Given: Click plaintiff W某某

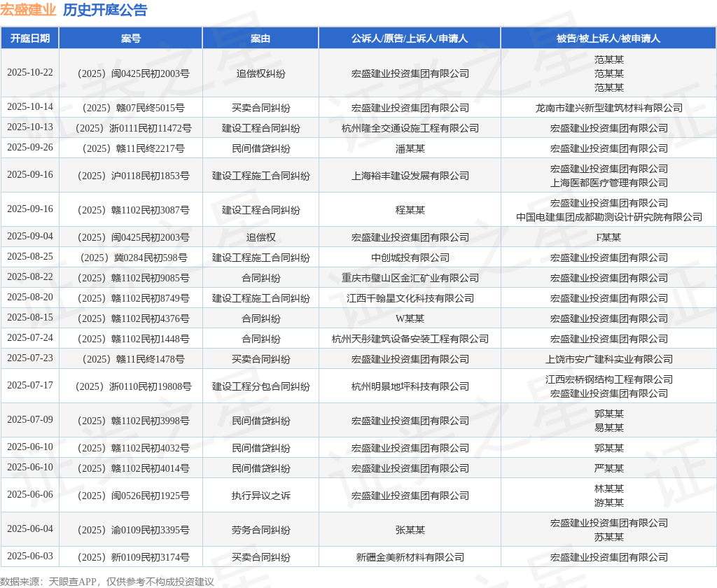Looking at the screenshot, I should [410, 318].
